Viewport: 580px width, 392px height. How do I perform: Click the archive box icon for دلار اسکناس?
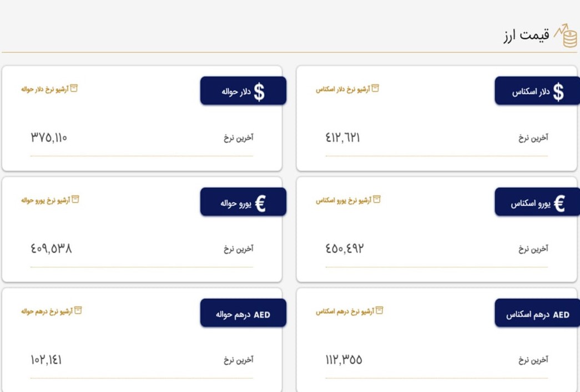pos(375,88)
